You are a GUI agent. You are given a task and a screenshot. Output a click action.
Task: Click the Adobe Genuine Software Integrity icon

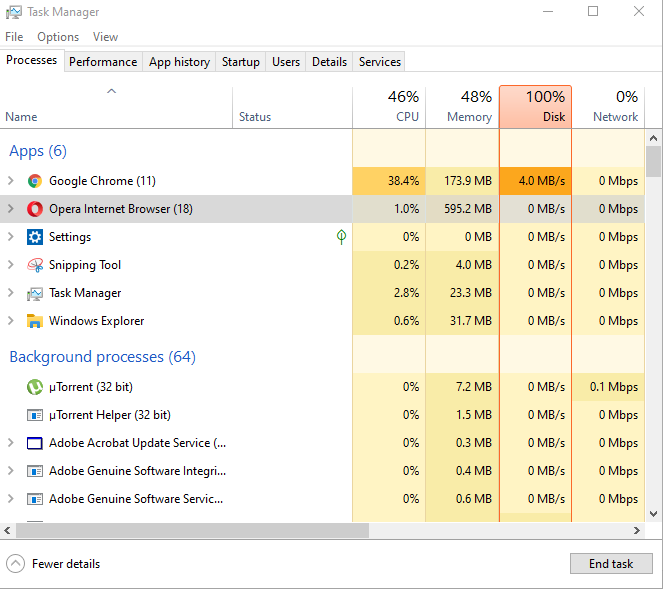click(x=35, y=471)
